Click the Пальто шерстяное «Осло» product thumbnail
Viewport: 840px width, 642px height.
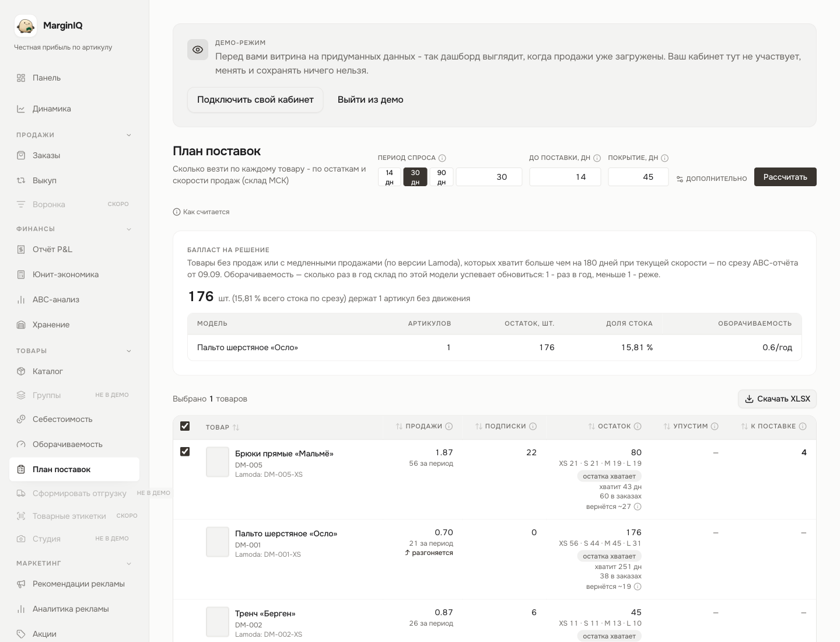218,542
